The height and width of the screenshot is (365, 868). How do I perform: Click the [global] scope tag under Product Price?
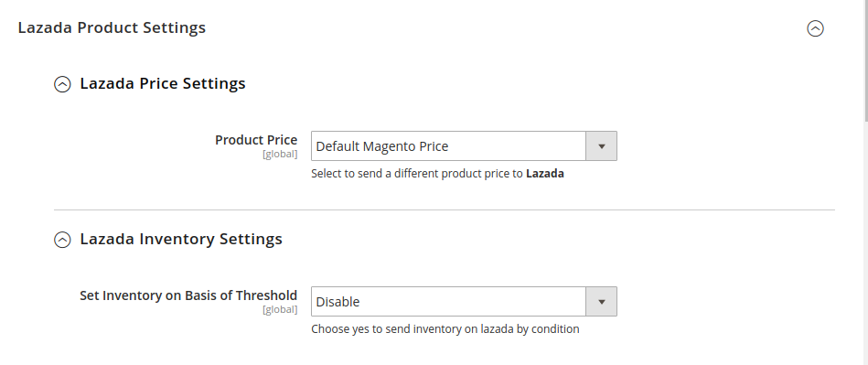(x=280, y=154)
